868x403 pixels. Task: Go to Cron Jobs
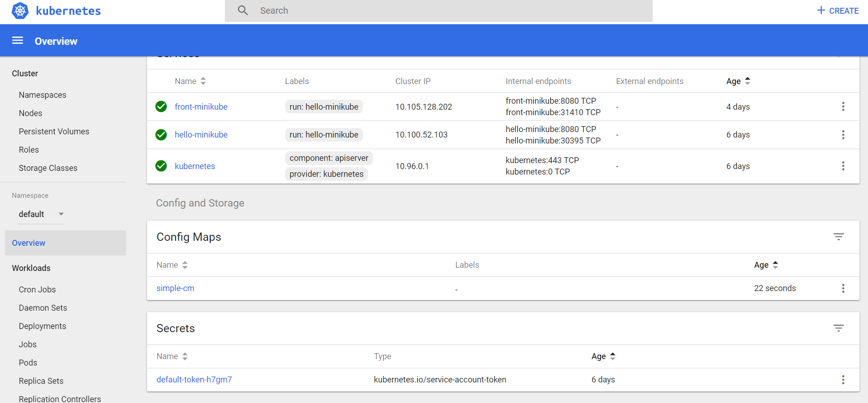(x=37, y=289)
